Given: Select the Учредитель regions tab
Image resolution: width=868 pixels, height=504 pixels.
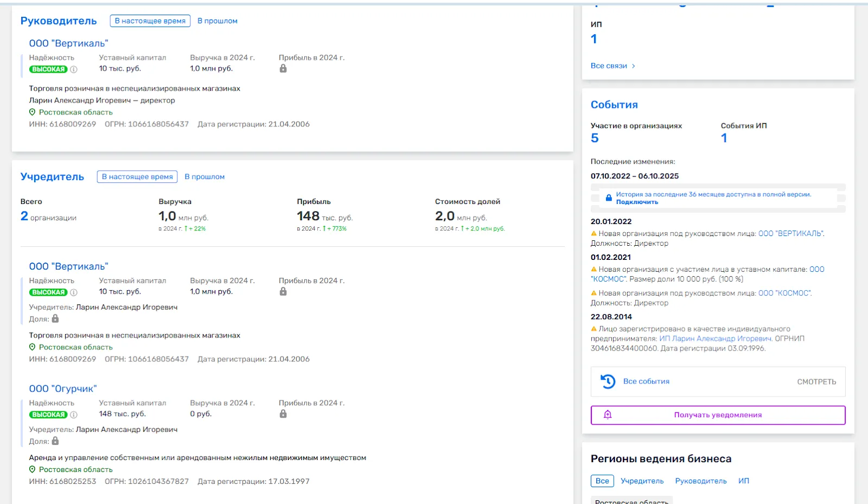Looking at the screenshot, I should (642, 481).
